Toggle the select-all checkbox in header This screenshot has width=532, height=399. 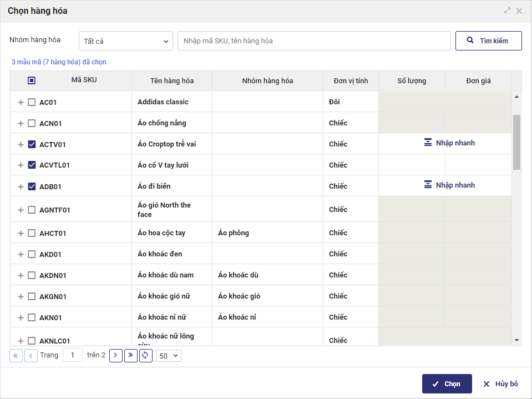pos(32,80)
